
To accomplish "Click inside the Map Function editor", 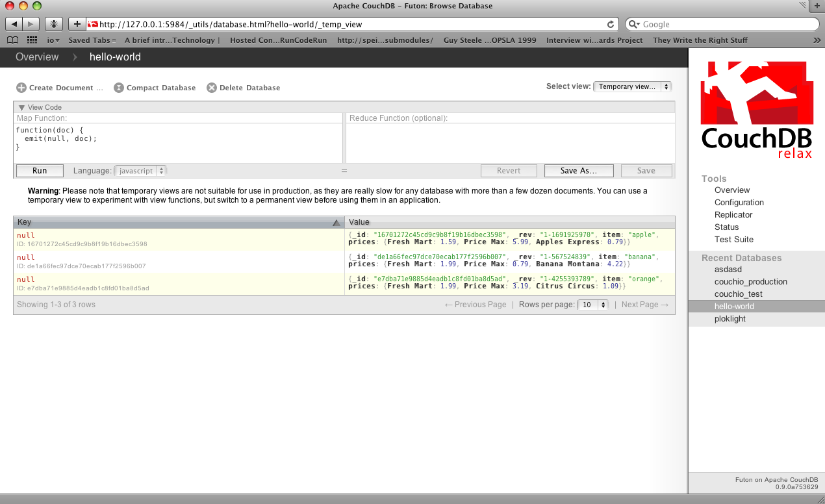I will [x=178, y=143].
